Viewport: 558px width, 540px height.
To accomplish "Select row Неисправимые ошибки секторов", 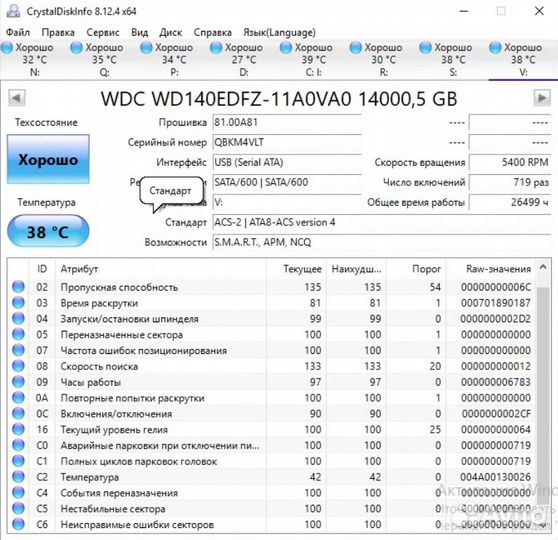I will (272, 524).
